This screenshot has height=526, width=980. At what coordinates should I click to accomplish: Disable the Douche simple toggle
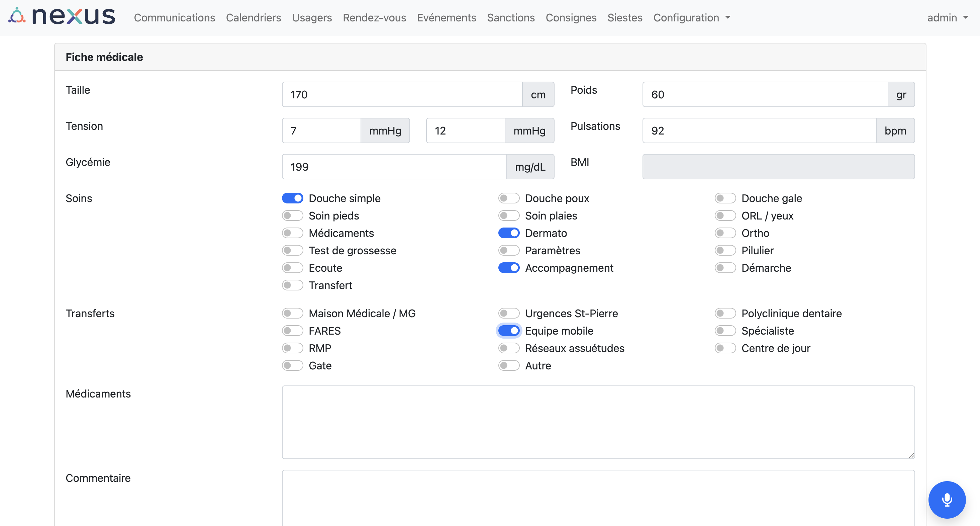click(292, 198)
